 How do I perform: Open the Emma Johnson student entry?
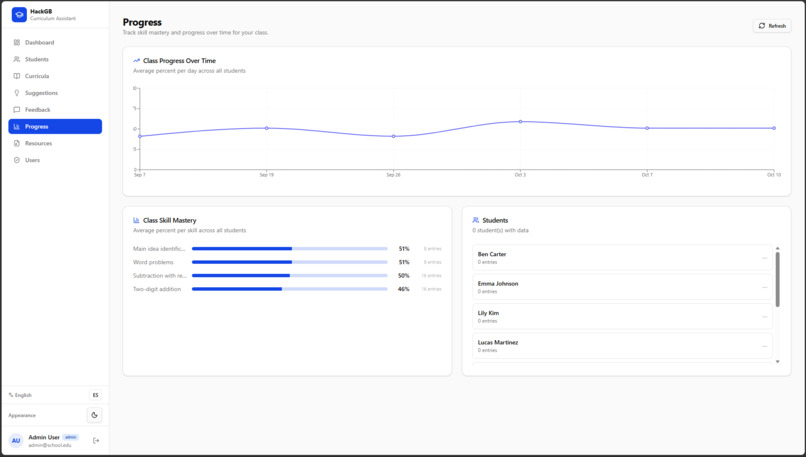coord(622,287)
